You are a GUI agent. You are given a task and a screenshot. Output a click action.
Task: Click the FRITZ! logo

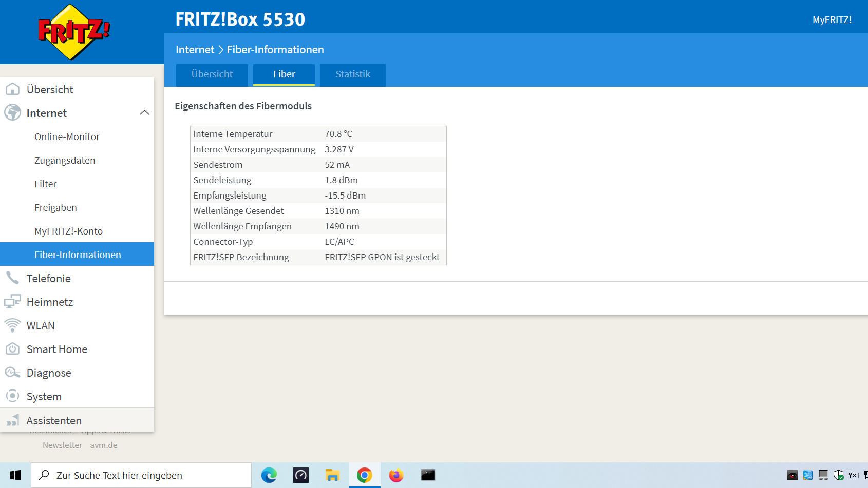(x=74, y=32)
